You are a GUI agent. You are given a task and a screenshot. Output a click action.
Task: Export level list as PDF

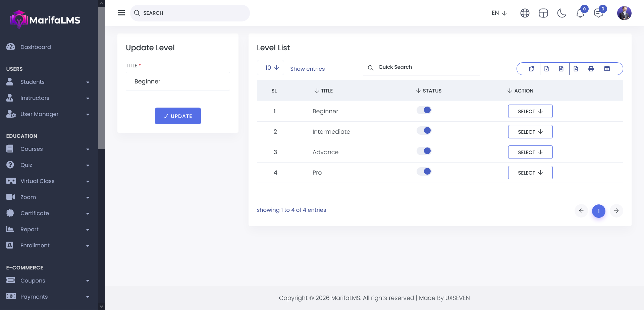[x=576, y=69]
